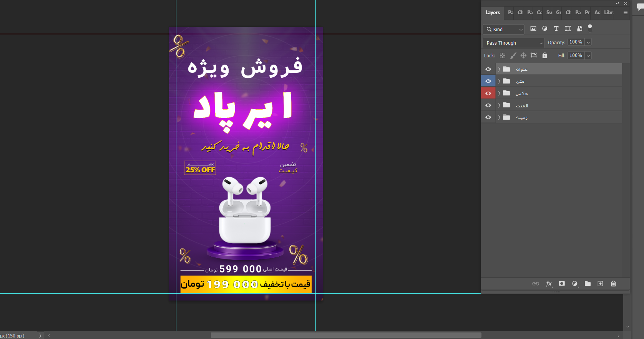Select the عکس layer name

(522, 94)
